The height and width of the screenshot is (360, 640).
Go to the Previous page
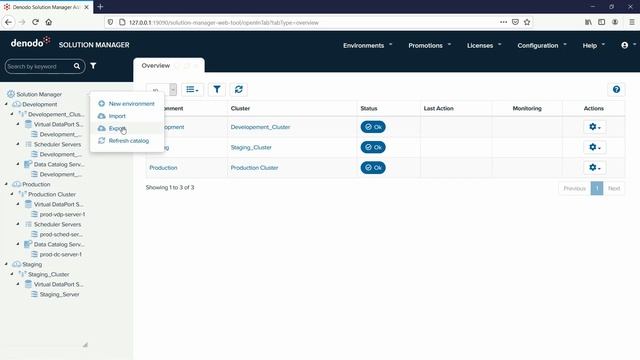tap(574, 188)
